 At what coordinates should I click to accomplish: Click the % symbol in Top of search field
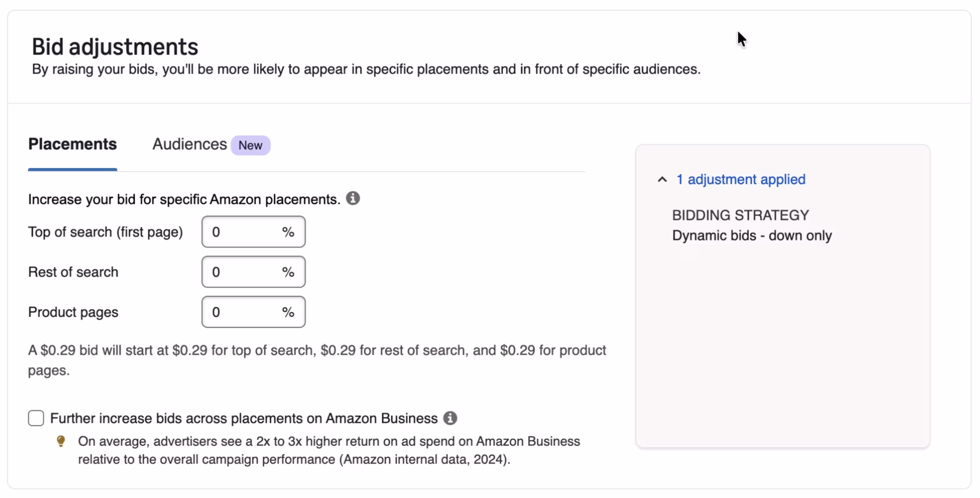click(x=288, y=232)
